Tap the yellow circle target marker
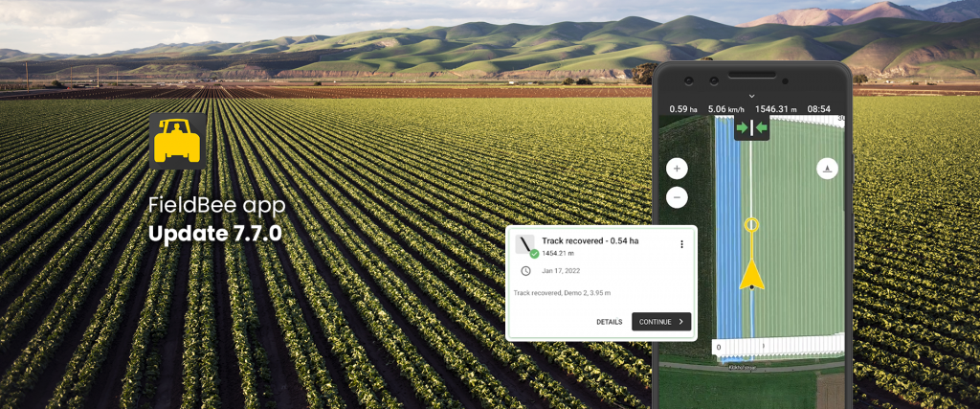 [x=751, y=225]
